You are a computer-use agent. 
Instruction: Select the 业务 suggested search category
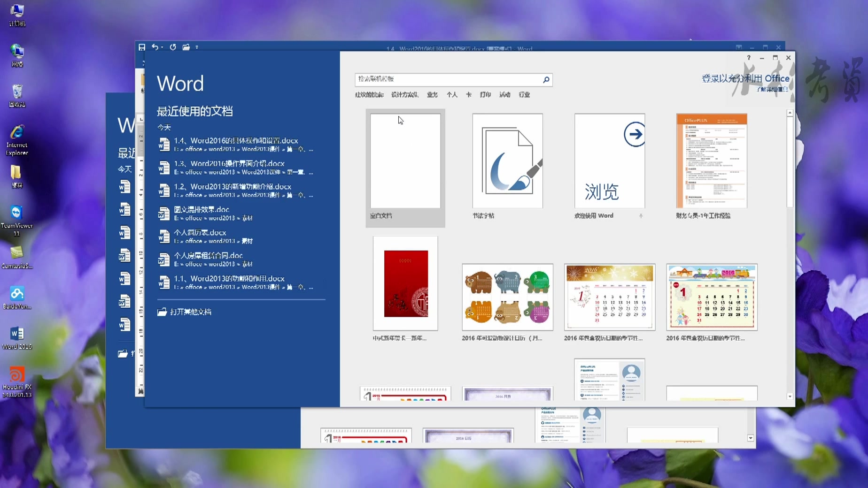pyautogui.click(x=432, y=95)
